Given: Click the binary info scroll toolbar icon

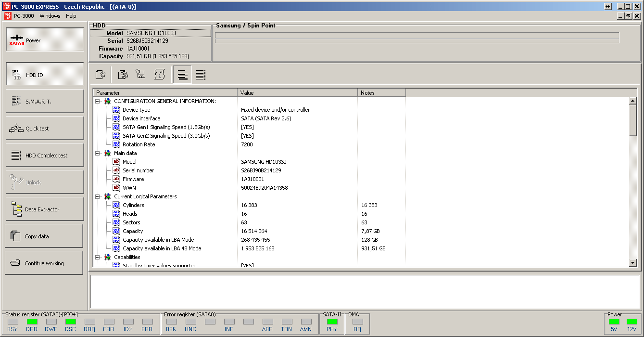Looking at the screenshot, I should click(159, 75).
